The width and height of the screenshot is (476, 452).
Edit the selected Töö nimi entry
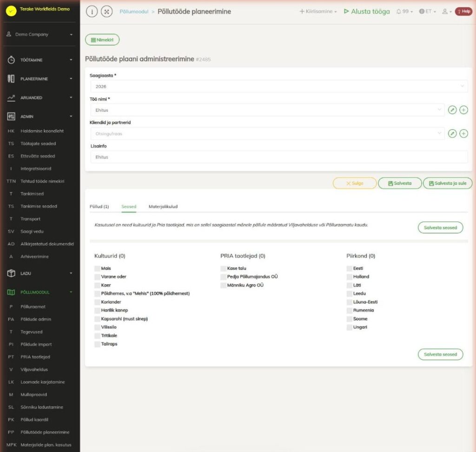pos(452,110)
